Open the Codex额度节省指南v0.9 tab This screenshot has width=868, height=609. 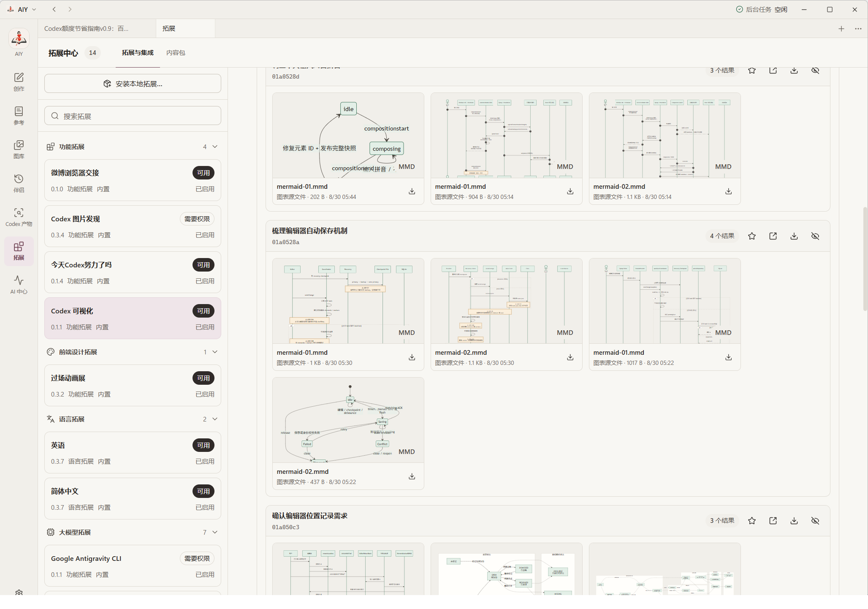(97, 29)
